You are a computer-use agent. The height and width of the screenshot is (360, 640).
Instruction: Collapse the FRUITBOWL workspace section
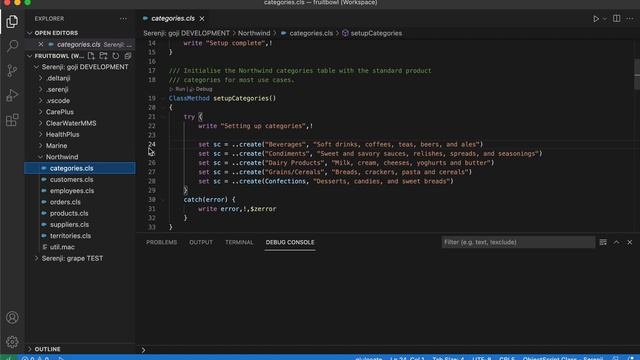coord(30,56)
